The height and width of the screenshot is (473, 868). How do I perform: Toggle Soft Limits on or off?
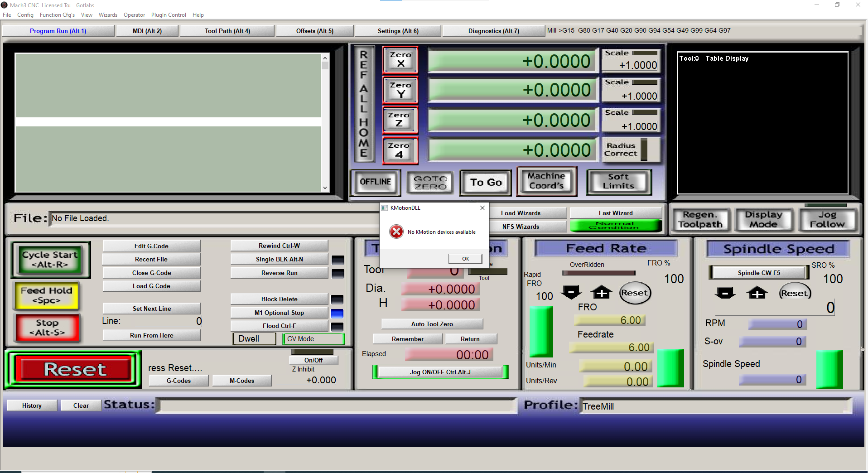(x=618, y=182)
